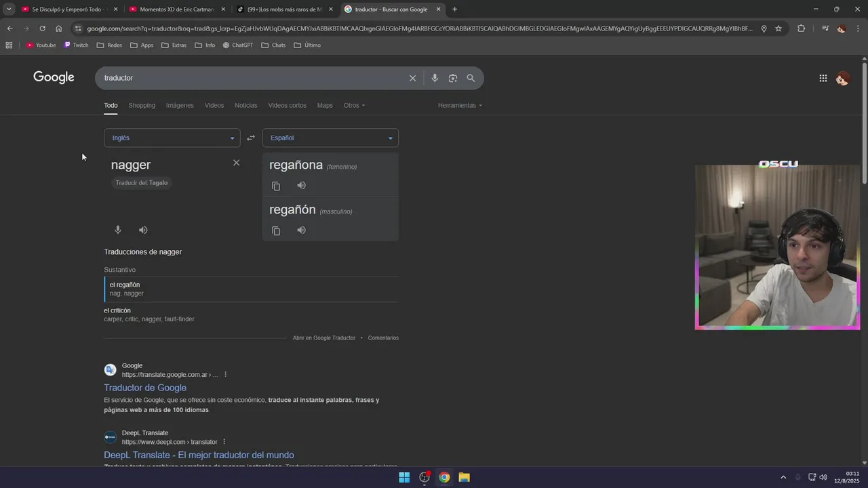Expand the Otros search filter menu
Screen dimensions: 868x488
click(x=354, y=105)
